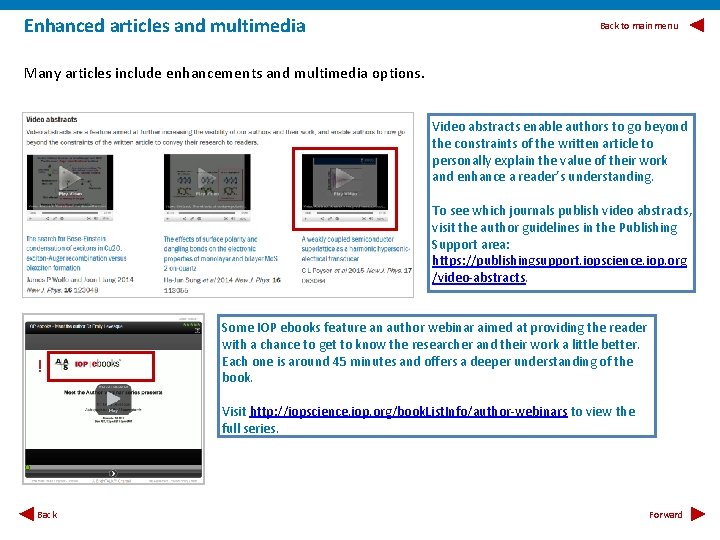
Task: Play the highlighted semiconductor superlattice video abstract
Action: [345, 179]
